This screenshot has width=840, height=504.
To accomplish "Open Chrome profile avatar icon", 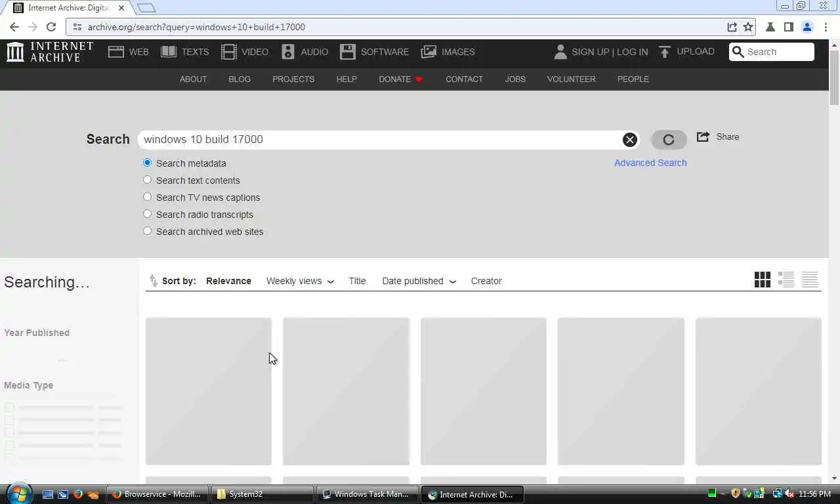I will click(807, 27).
